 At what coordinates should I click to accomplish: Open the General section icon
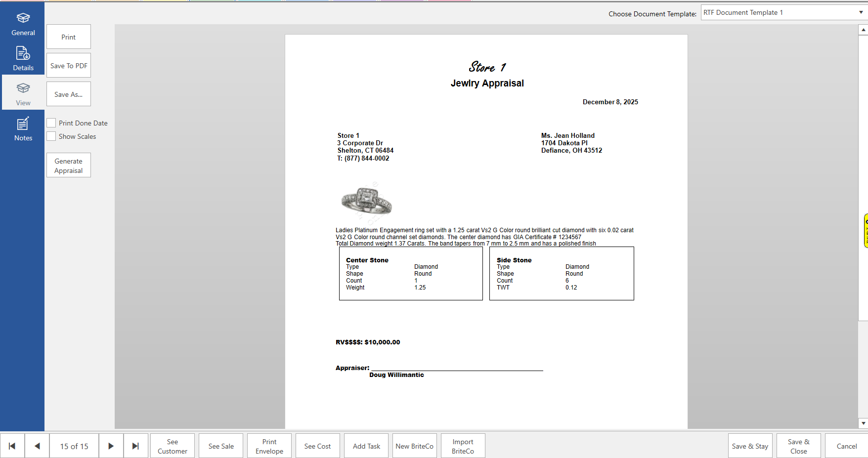(x=23, y=19)
